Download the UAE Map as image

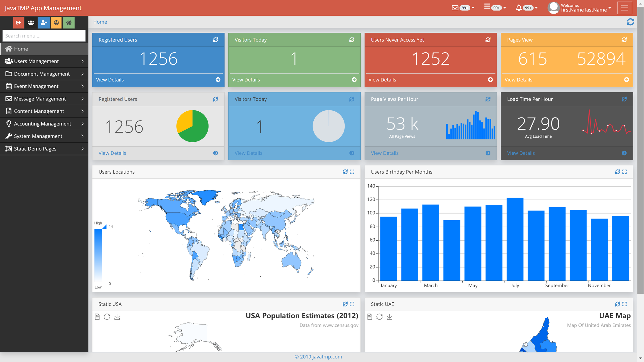coord(390,317)
